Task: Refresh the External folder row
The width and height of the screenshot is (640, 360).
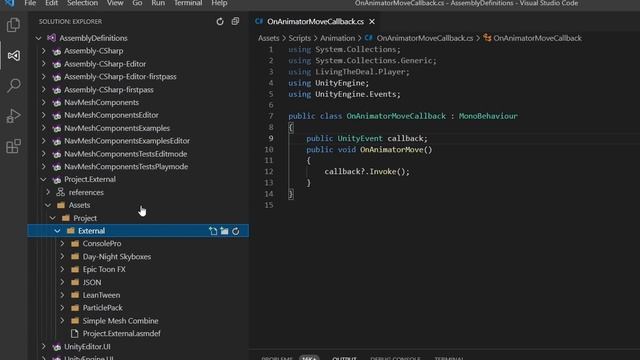Action: point(236,231)
